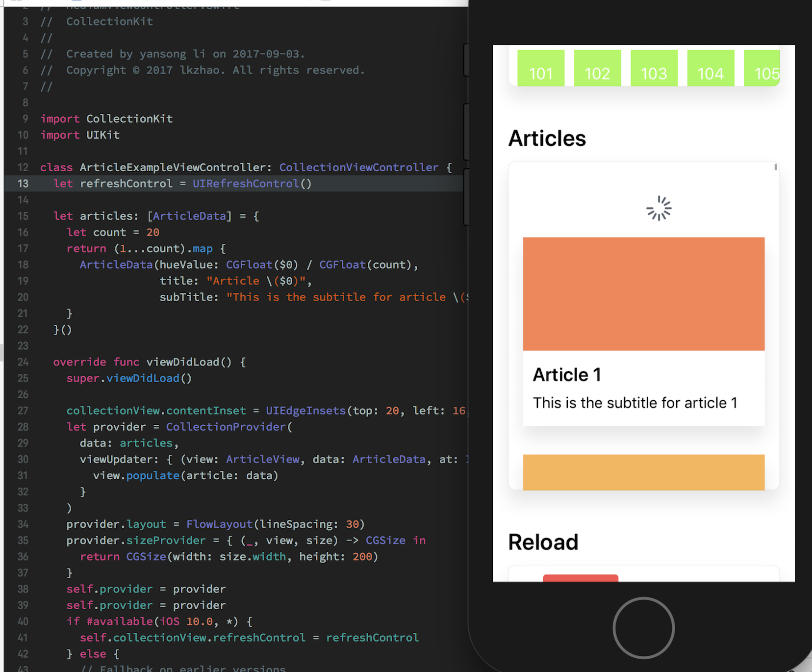Click line number 13 gutter to set breakpoint

[x=23, y=183]
